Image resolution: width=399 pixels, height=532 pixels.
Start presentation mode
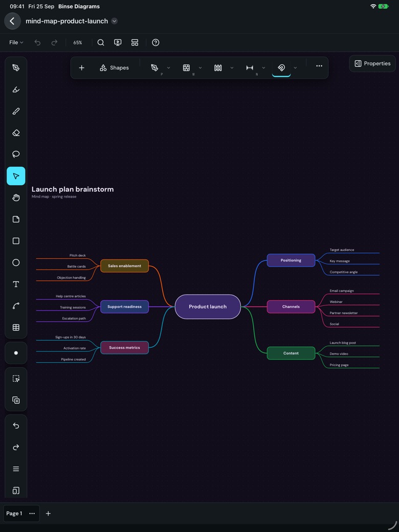118,42
